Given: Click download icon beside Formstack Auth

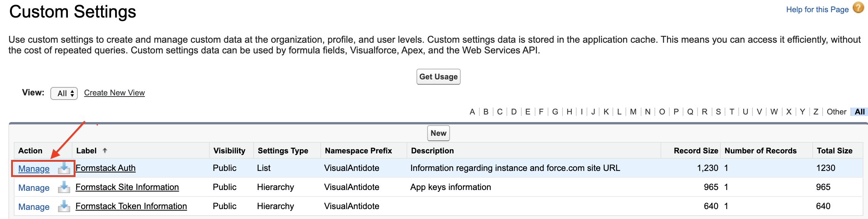Looking at the screenshot, I should pos(64,168).
